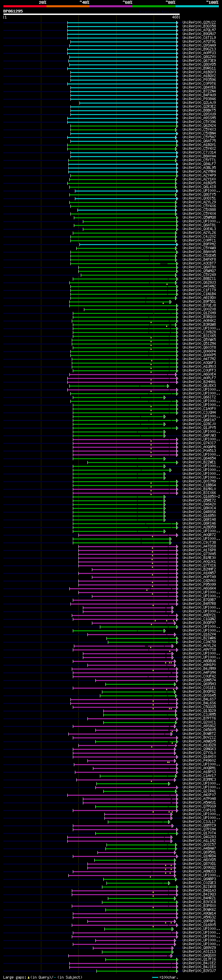Select the UniRef100_B8BKT5 entry

click(199, 110)
